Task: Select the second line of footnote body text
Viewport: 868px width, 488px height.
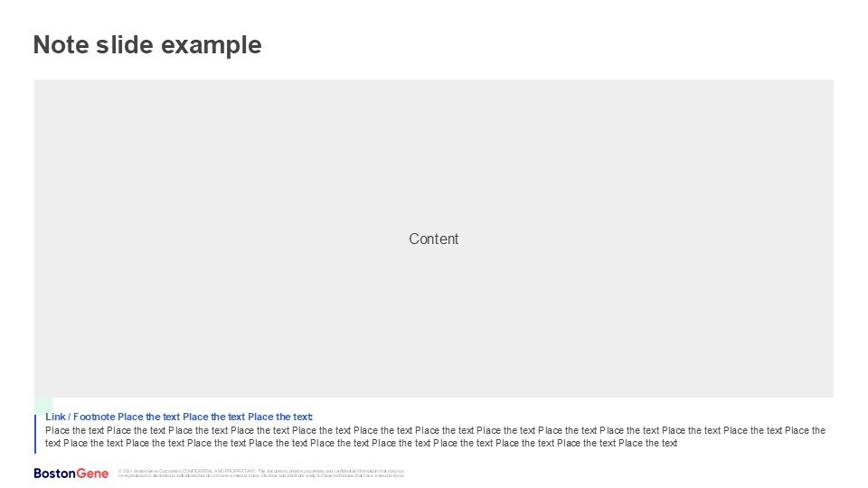Action: point(362,443)
